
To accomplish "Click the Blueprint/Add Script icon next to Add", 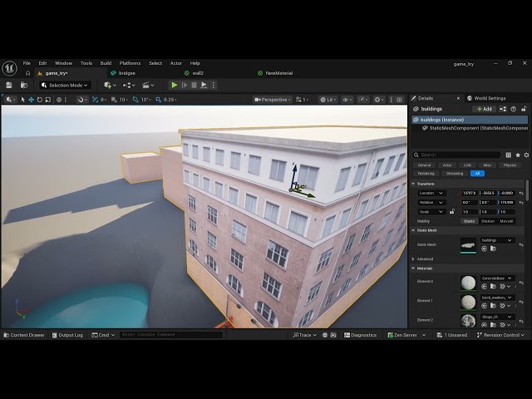I will 503,109.
